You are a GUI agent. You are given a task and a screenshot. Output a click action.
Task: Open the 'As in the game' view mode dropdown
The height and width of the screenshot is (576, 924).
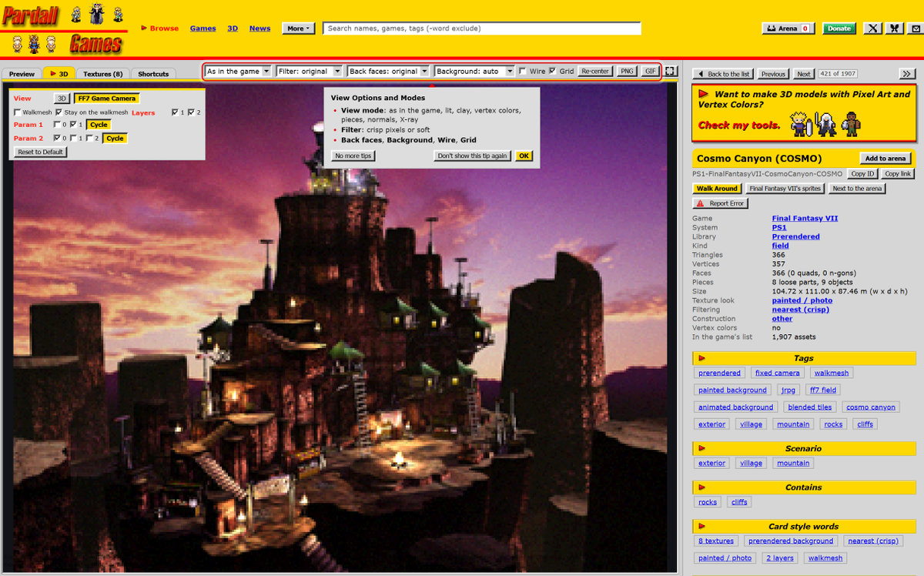[x=239, y=71]
